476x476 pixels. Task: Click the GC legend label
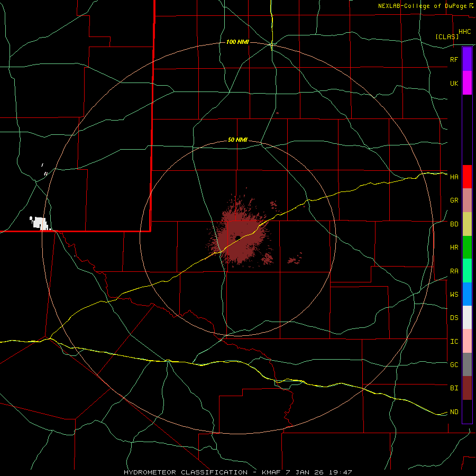(454, 365)
